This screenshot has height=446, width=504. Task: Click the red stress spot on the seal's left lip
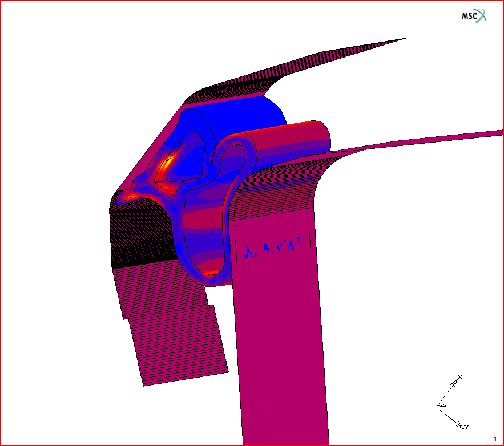(x=130, y=197)
